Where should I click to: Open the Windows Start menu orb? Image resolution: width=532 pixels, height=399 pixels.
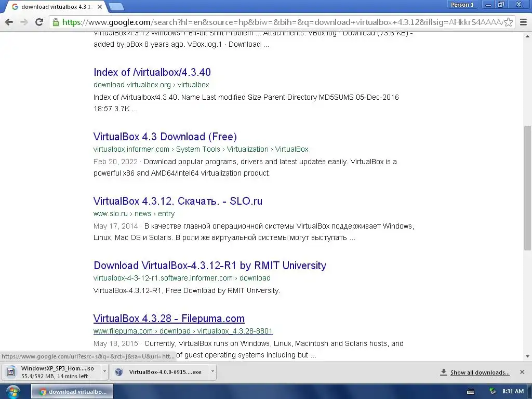pyautogui.click(x=13, y=392)
